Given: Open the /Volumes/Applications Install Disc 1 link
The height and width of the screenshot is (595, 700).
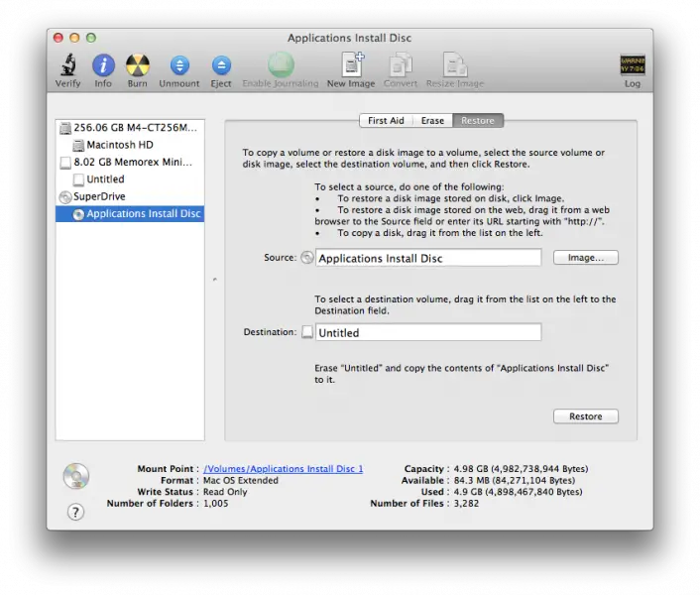Looking at the screenshot, I should (283, 469).
